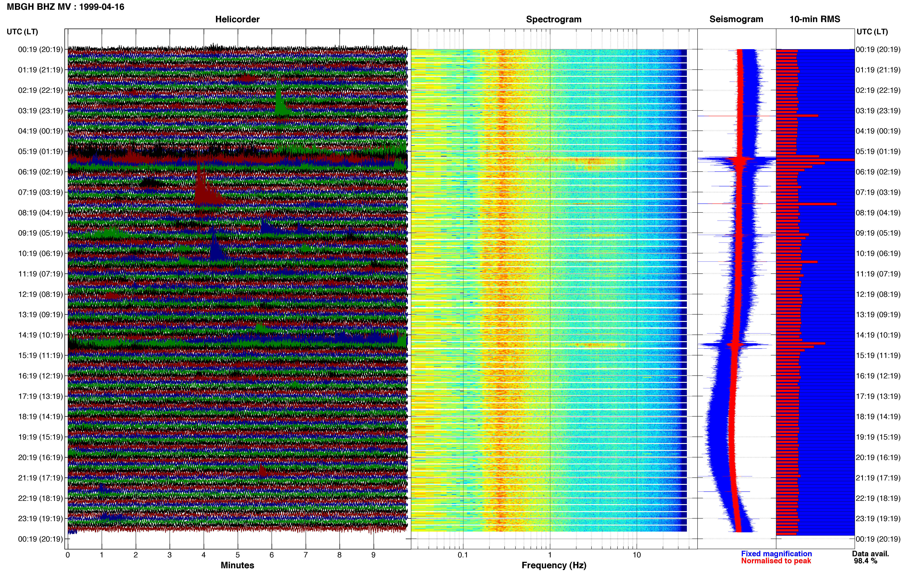Click the '22:19 (18:19)' label on the Helicorder axis

click(x=41, y=498)
